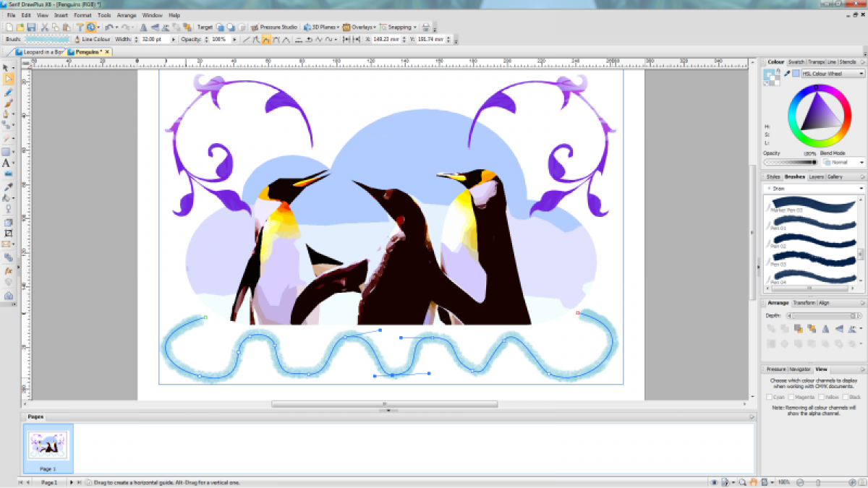The height and width of the screenshot is (488, 868).
Task: Switch to the Layers tab
Action: coord(817,176)
